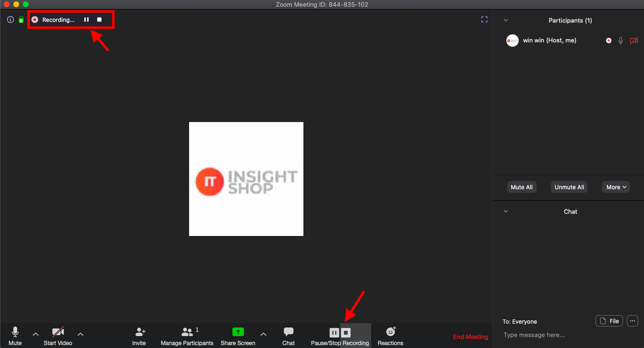Mute the microphone
The image size is (644, 348).
[x=15, y=336]
